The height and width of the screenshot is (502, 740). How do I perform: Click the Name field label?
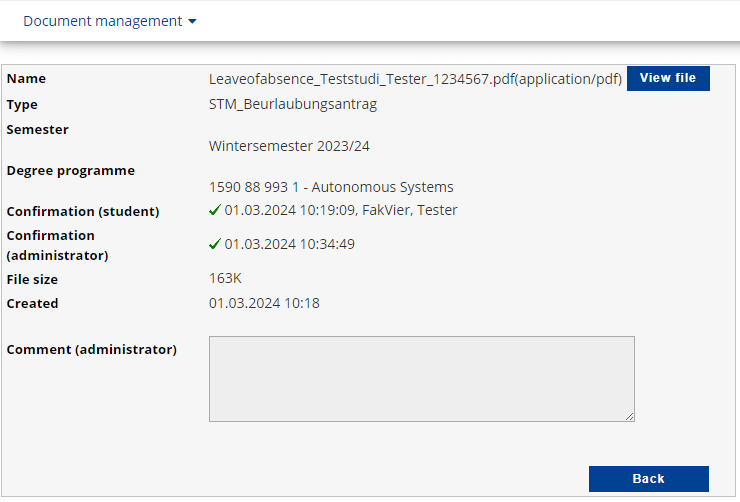point(26,78)
